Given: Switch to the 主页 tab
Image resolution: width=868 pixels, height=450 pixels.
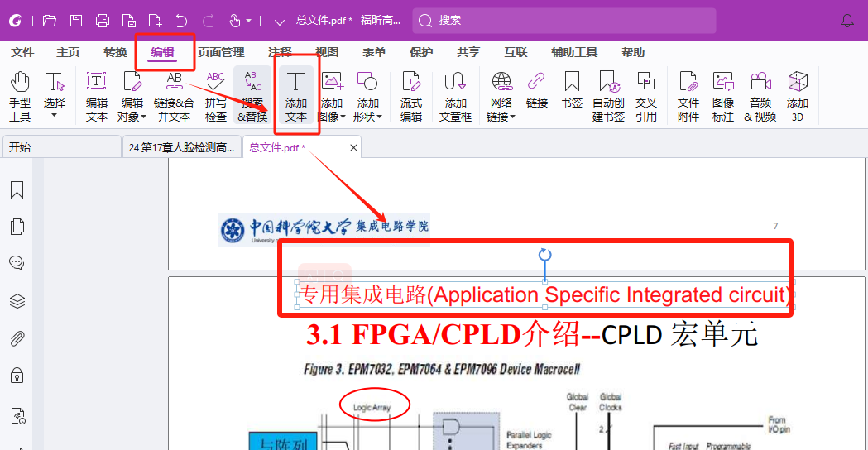Looking at the screenshot, I should (x=68, y=52).
